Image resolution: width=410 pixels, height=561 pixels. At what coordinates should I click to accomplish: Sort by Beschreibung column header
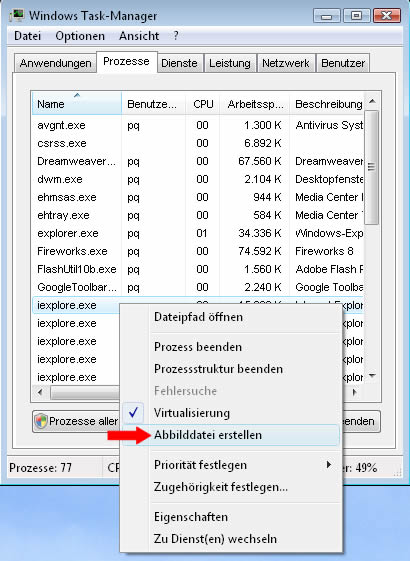[328, 104]
